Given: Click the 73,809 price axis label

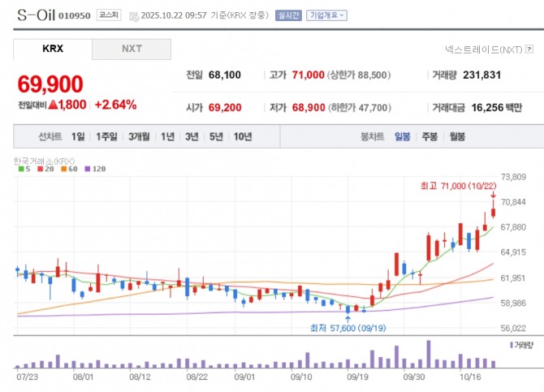Looking at the screenshot, I should coord(513,177).
